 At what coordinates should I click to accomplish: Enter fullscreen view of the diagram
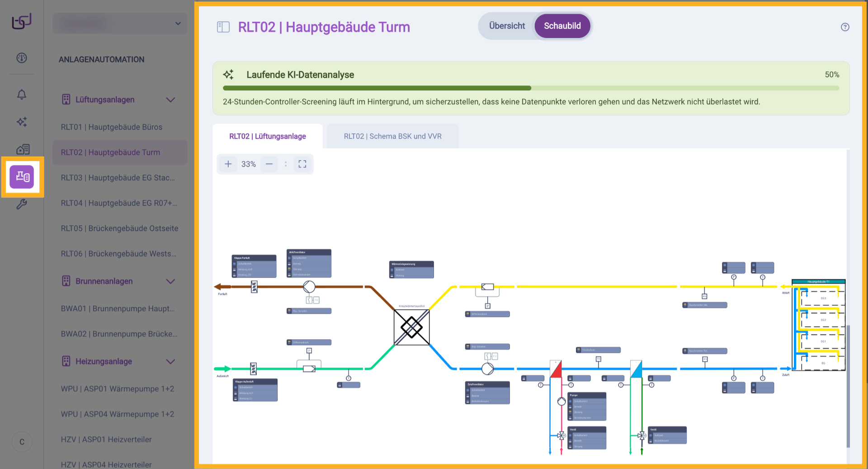pos(302,164)
